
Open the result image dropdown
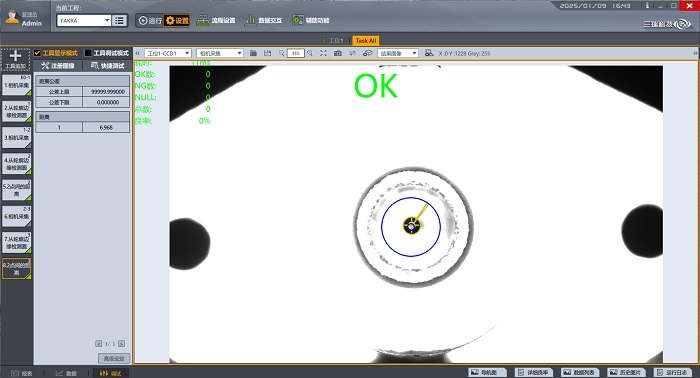pyautogui.click(x=398, y=53)
